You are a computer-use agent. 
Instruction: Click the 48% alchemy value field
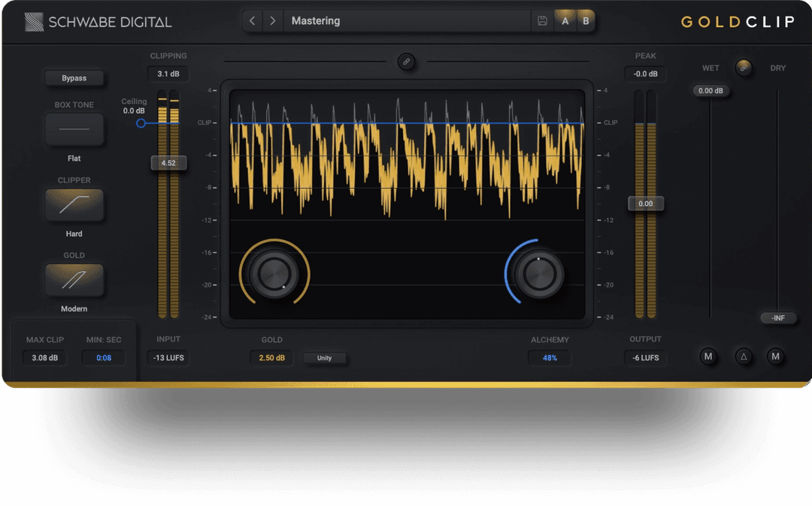point(550,358)
